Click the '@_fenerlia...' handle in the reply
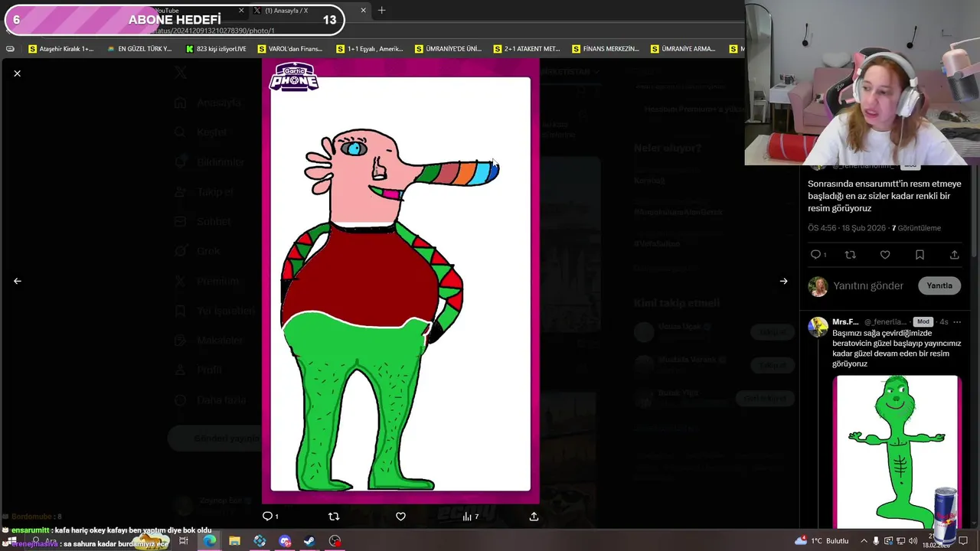The height and width of the screenshot is (551, 980). [887, 322]
